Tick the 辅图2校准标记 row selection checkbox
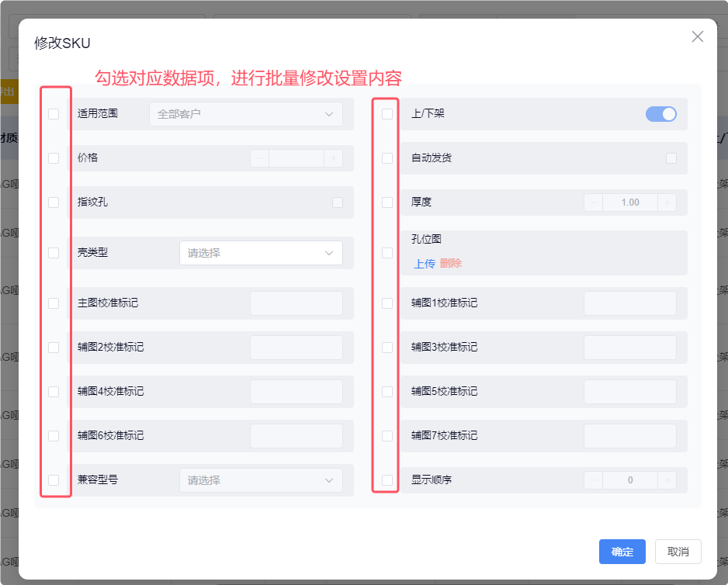This screenshot has width=728, height=585. [x=54, y=348]
